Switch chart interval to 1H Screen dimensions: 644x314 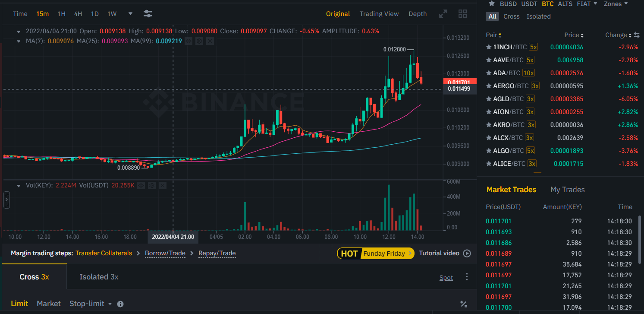61,14
